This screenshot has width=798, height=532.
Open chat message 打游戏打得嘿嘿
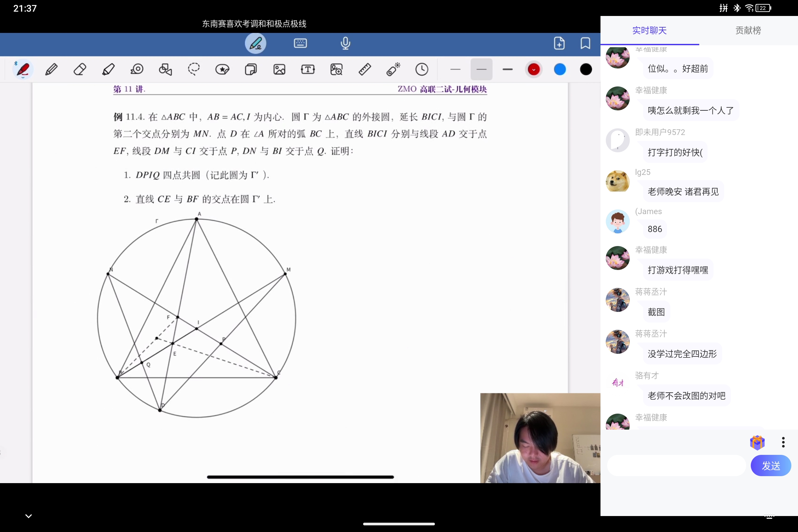pyautogui.click(x=678, y=270)
